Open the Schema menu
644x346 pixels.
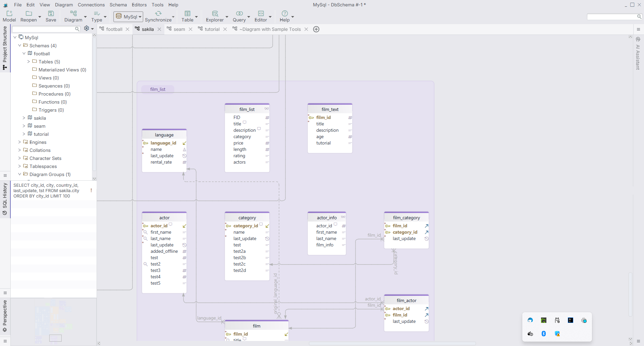click(118, 5)
